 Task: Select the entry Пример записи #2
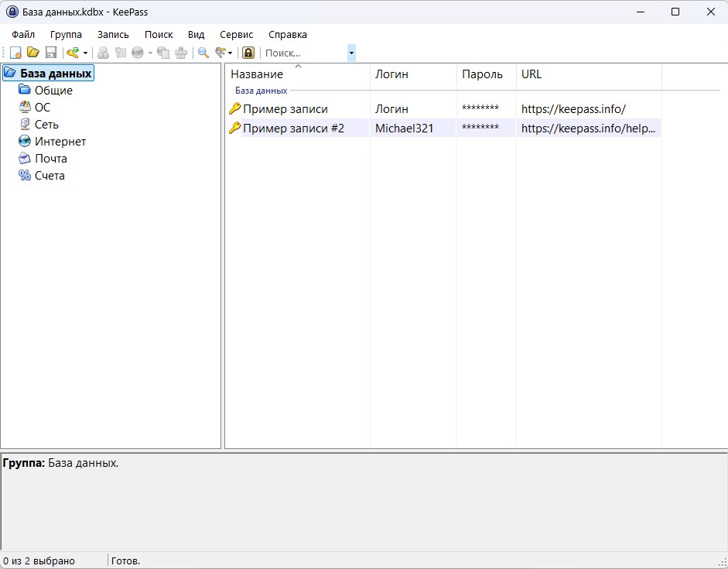294,129
